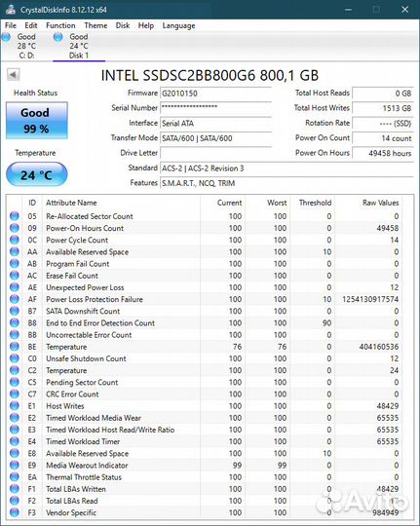Click the status orb for Media Wearout Indicator
This screenshot has height=526, width=420.
point(14,465)
